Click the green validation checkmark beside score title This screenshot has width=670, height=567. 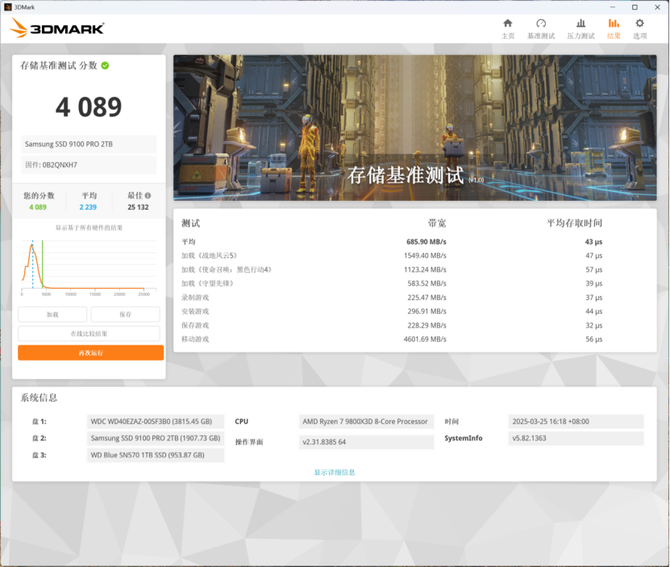105,66
